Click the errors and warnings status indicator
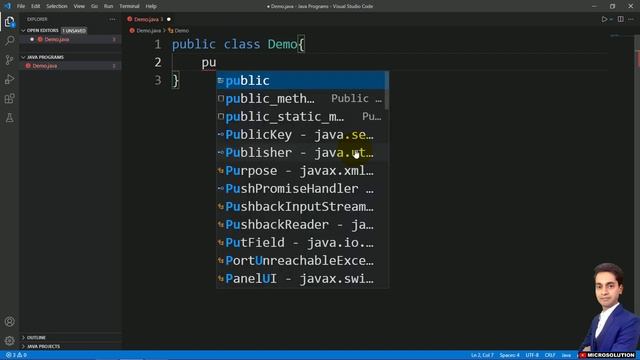Image resolution: width=640 pixels, height=360 pixels. click(x=16, y=355)
